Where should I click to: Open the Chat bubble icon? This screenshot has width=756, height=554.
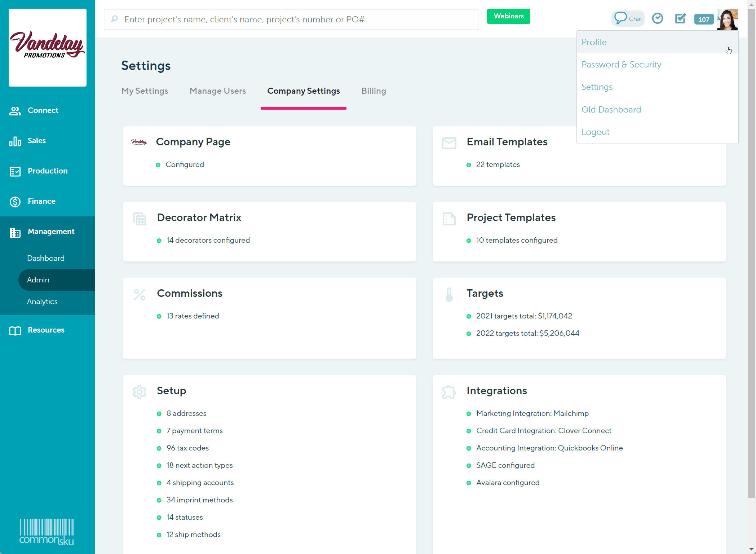[620, 18]
